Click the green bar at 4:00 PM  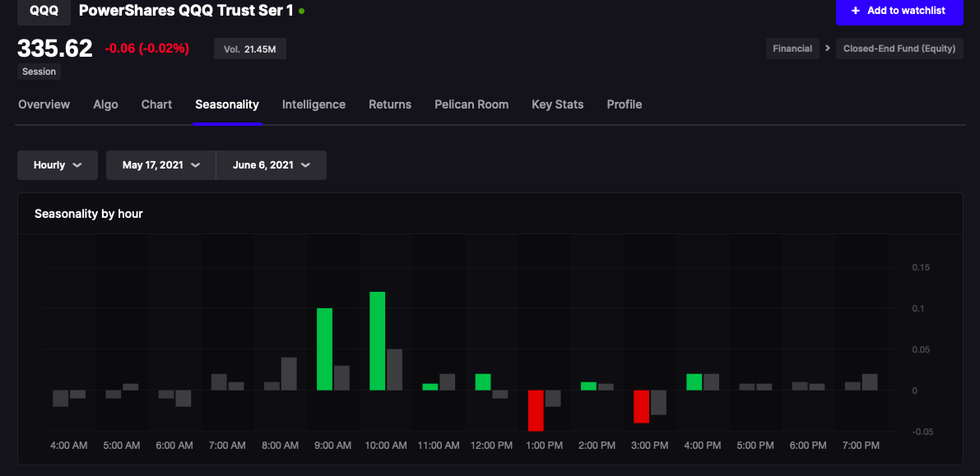click(x=694, y=382)
